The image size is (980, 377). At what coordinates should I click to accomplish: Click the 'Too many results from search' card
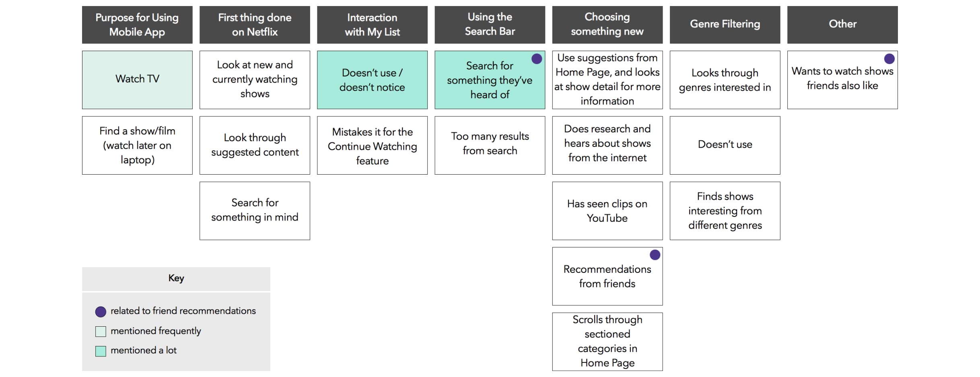point(490,145)
